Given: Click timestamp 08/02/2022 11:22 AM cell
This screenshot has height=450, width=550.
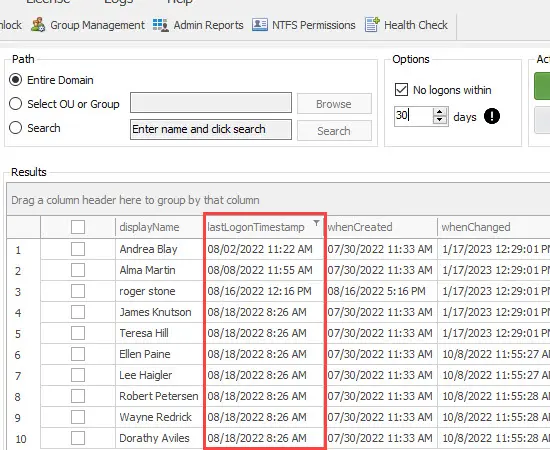Looking at the screenshot, I should (x=264, y=249).
